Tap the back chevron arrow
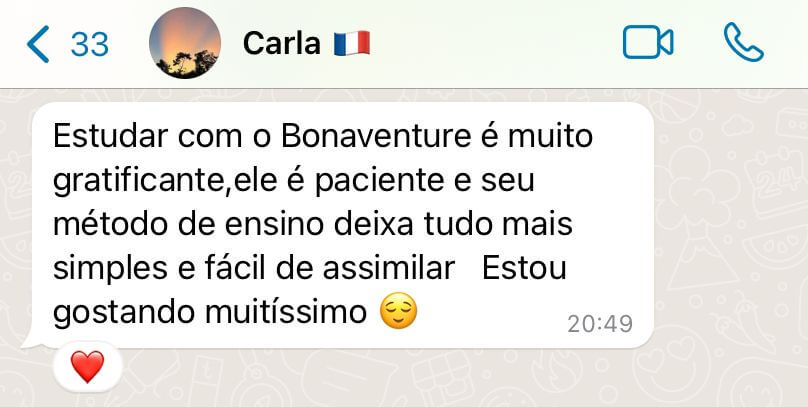 38,44
